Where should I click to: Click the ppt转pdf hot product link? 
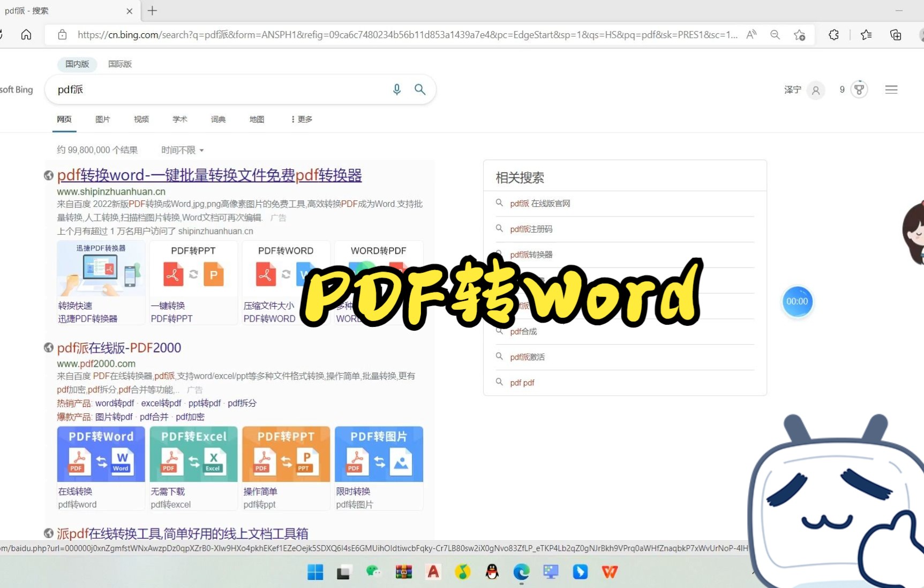coord(205,403)
